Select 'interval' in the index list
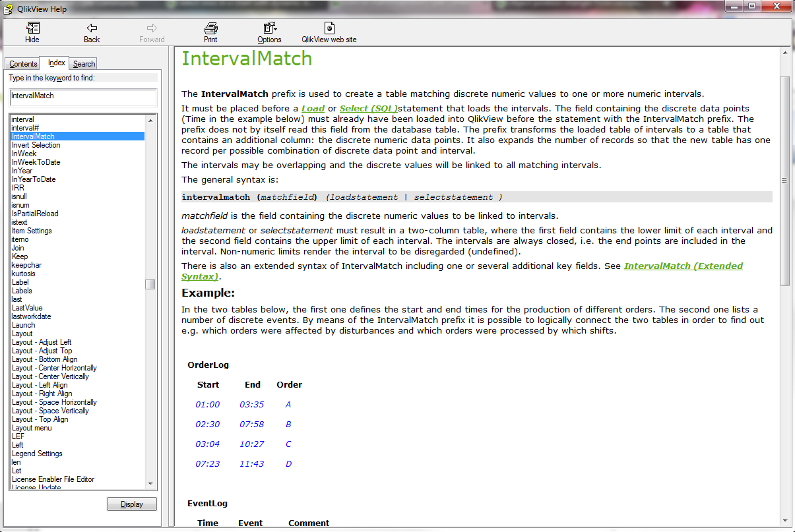 point(23,119)
